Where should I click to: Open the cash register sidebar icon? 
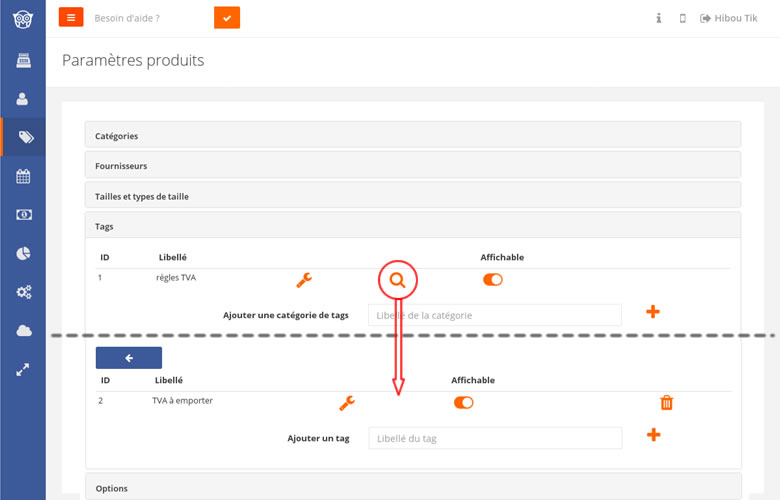coord(23,60)
